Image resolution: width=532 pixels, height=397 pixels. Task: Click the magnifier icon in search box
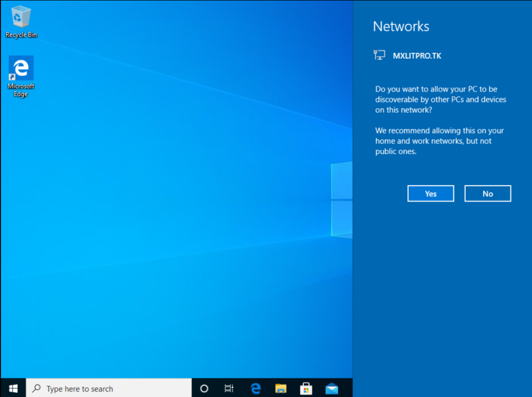tap(36, 388)
